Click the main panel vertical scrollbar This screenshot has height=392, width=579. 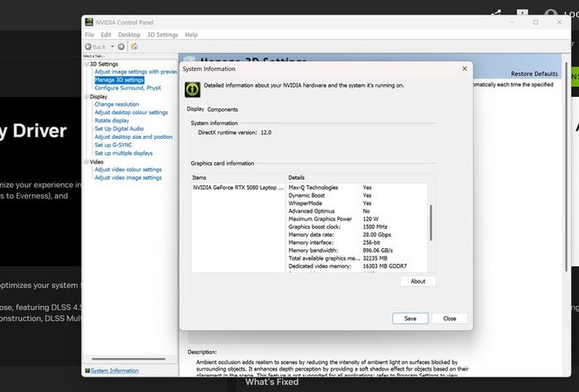point(566,167)
